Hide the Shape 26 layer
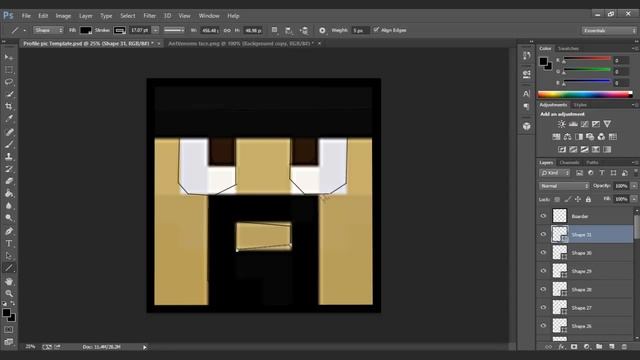The image size is (640, 360). tap(543, 326)
